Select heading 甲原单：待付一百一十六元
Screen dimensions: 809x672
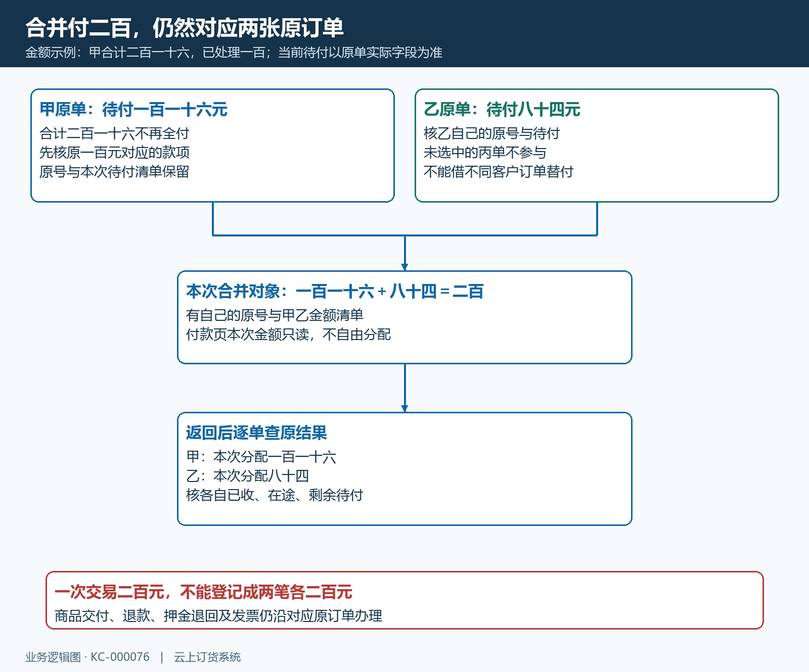[x=133, y=109]
